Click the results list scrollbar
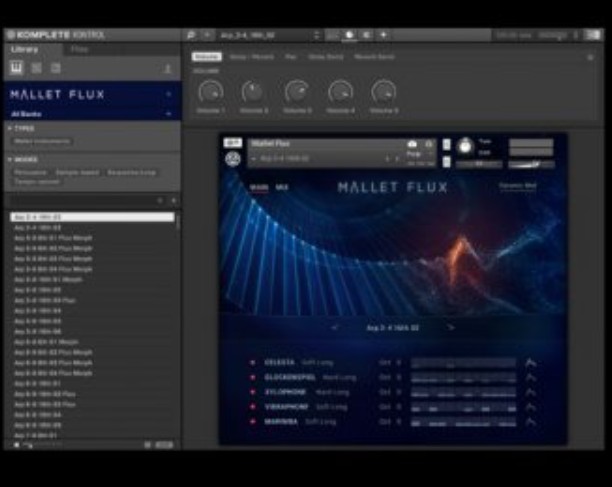The width and height of the screenshot is (612, 487). click(x=178, y=222)
